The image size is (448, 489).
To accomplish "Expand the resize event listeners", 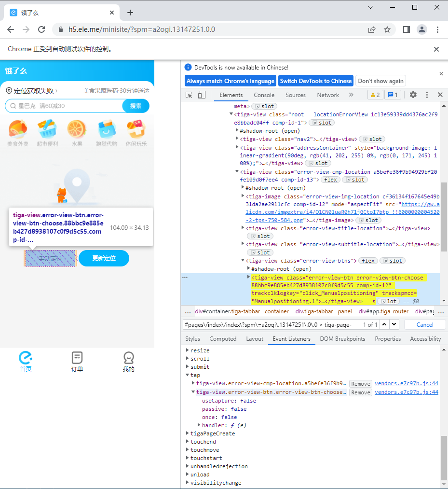I will (187, 350).
